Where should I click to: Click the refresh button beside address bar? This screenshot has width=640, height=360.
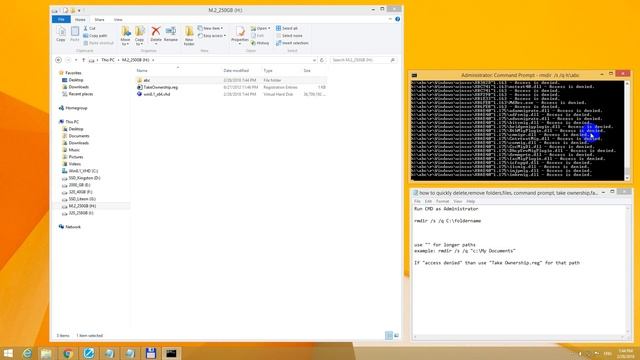322,60
